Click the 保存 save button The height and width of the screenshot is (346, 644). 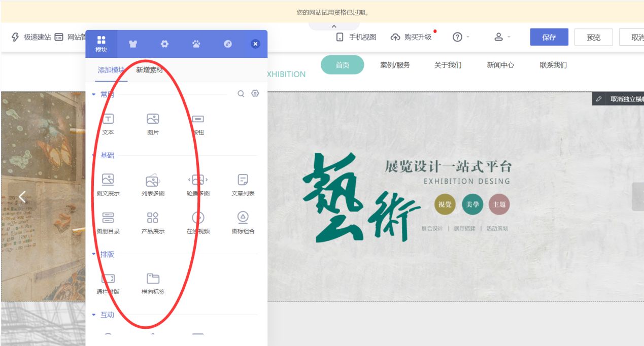[x=549, y=37]
